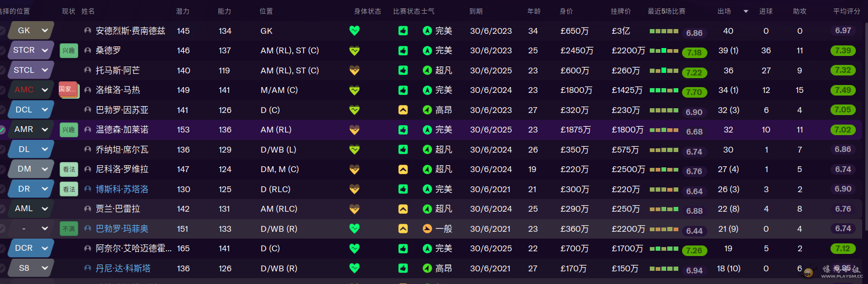Open player 博斯科·苏塔洛's name link
This screenshot has height=284, width=868.
pyautogui.click(x=122, y=189)
